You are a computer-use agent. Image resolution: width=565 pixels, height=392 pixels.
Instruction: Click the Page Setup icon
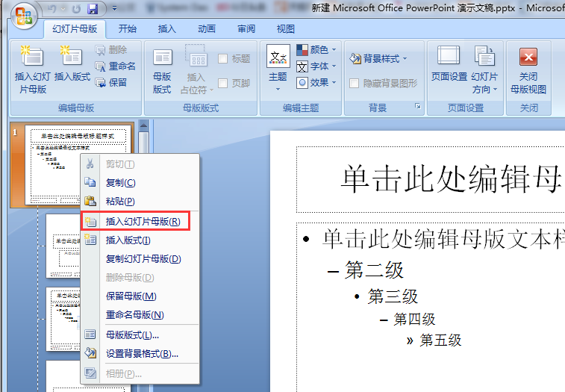pyautogui.click(x=449, y=58)
